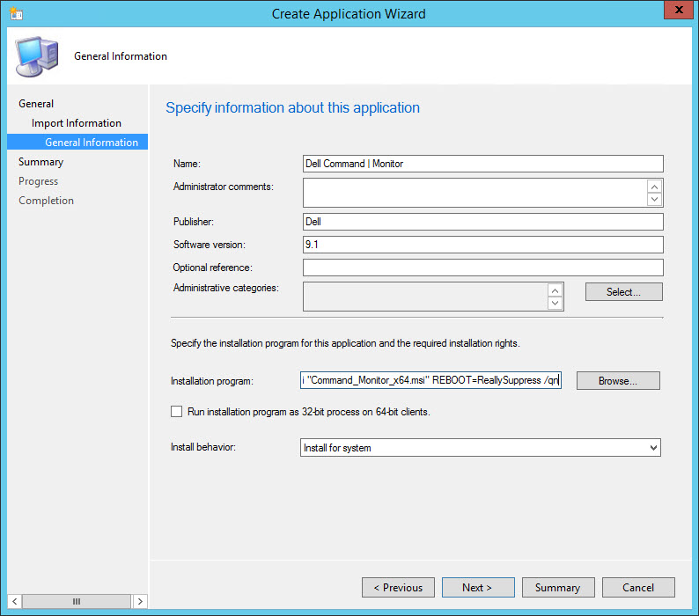Click the Next button
Screen dimensions: 699x616
(x=477, y=588)
